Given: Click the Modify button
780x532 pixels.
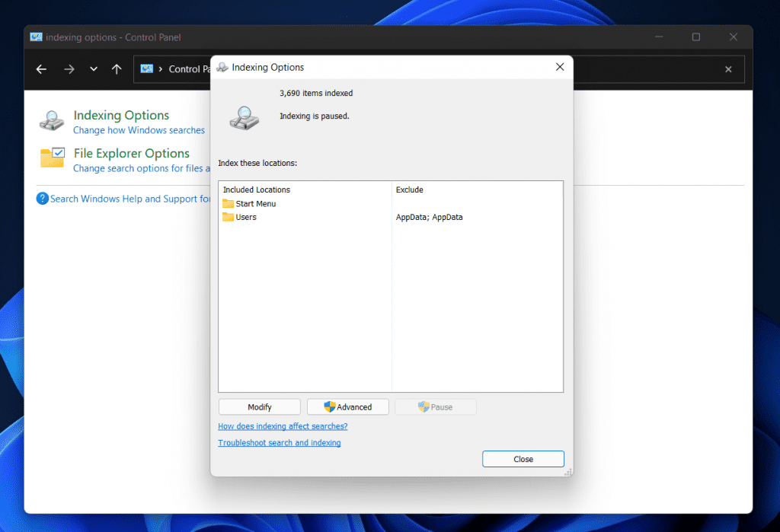Looking at the screenshot, I should pos(259,406).
